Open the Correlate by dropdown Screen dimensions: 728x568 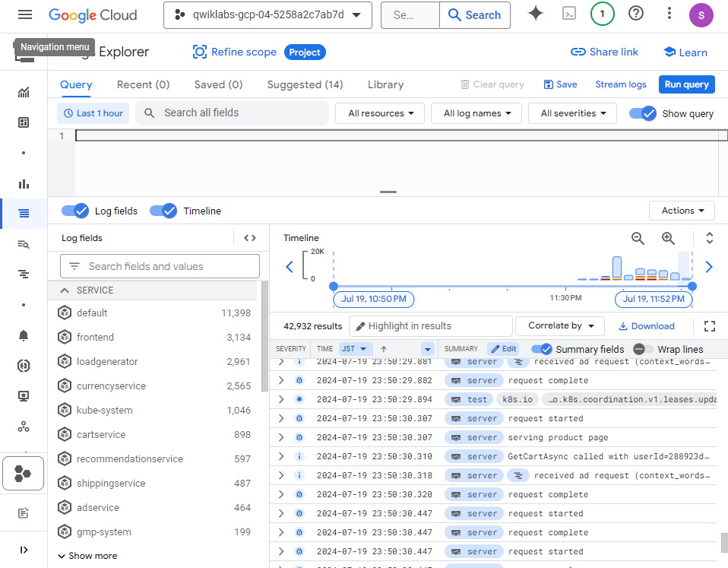pyautogui.click(x=560, y=326)
